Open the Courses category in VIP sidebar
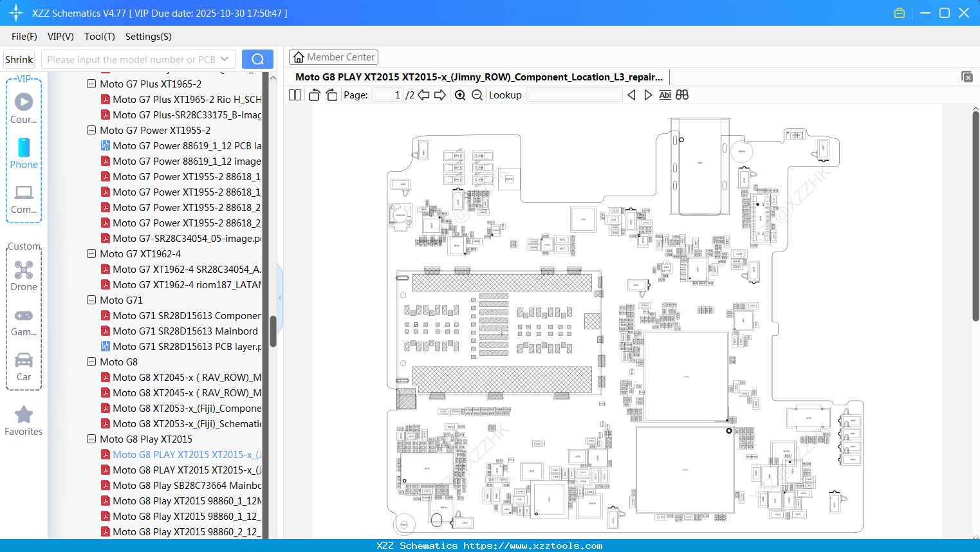 pos(24,108)
